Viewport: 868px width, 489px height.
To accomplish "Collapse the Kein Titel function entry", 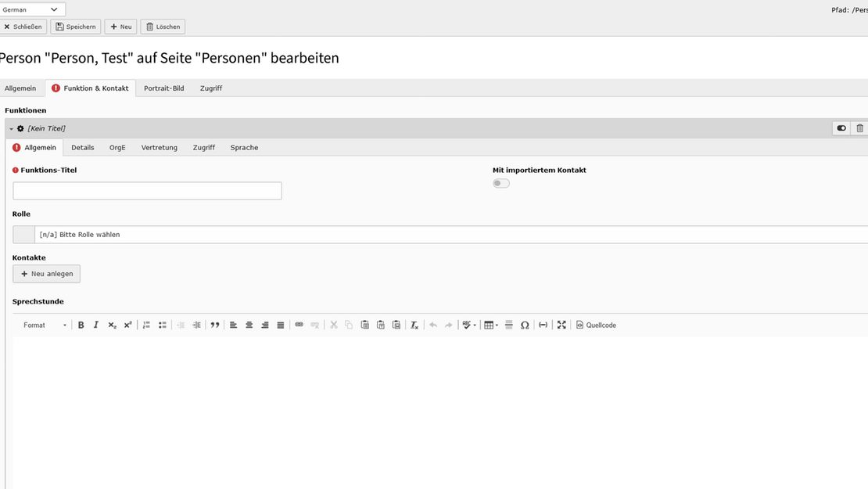I will tap(12, 128).
